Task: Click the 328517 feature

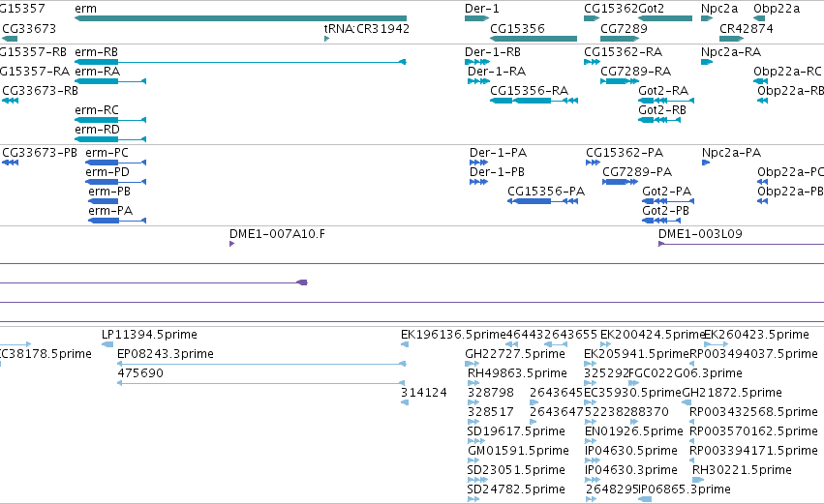Action: click(x=473, y=422)
